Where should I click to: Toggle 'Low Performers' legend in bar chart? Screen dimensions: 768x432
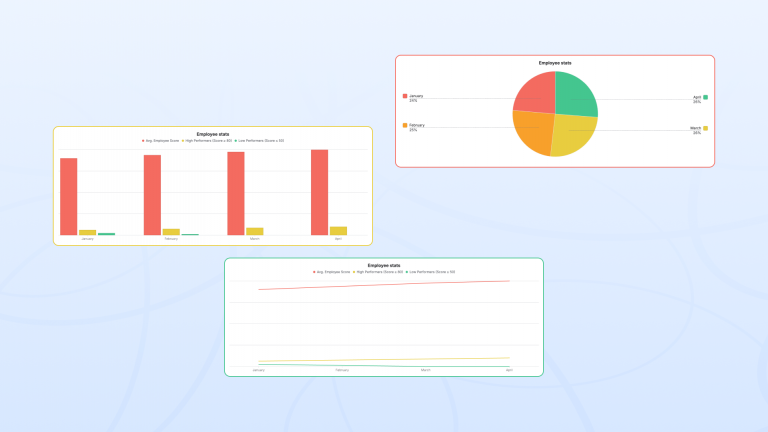259,141
